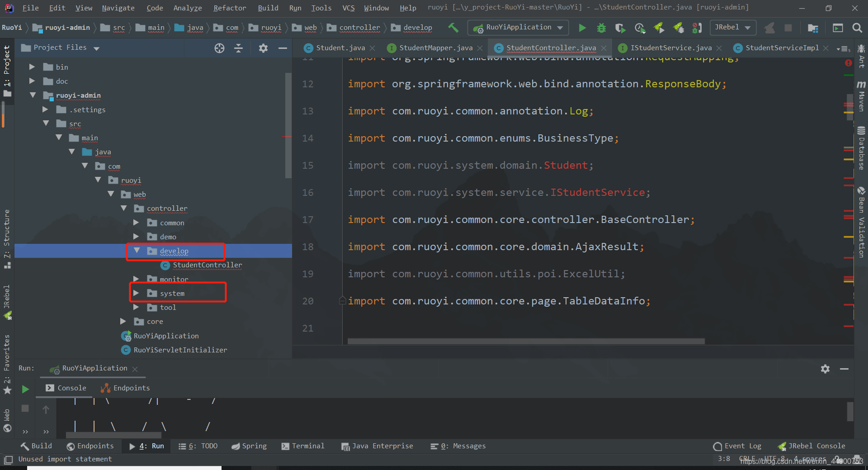Open the Navigate menu
Screen dimensions: 868x470
coord(118,8)
